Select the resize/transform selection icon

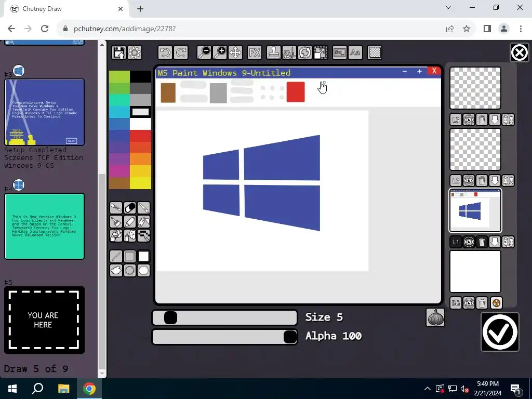(320, 52)
